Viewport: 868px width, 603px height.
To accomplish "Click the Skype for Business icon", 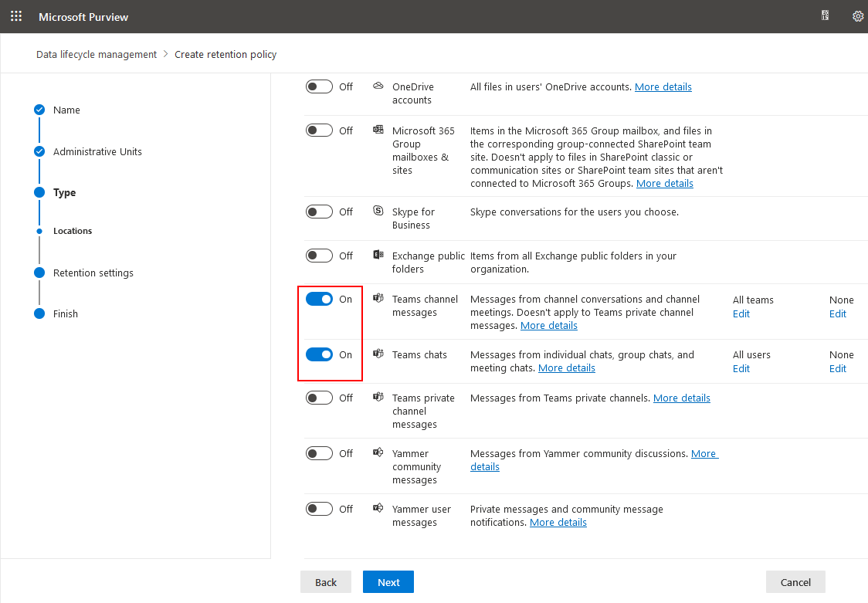I will pyautogui.click(x=378, y=211).
